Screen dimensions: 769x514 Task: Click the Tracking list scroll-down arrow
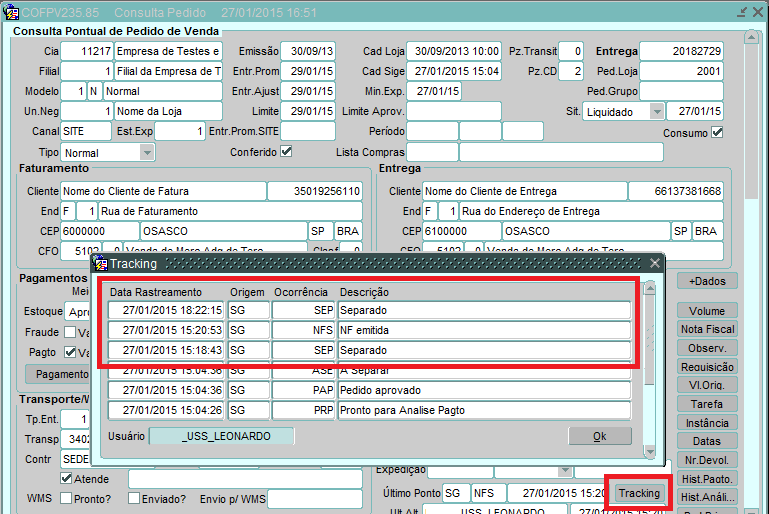pyautogui.click(x=649, y=451)
